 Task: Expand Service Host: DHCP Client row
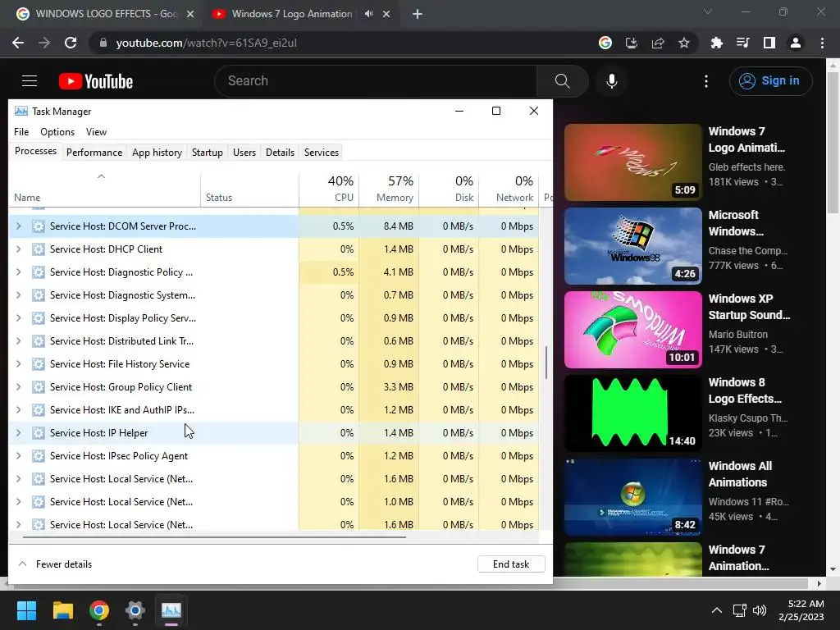pos(19,249)
